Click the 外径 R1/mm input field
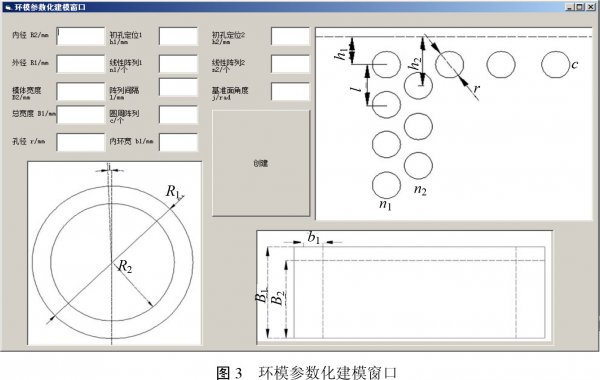The width and height of the screenshot is (600, 380). pyautogui.click(x=81, y=64)
